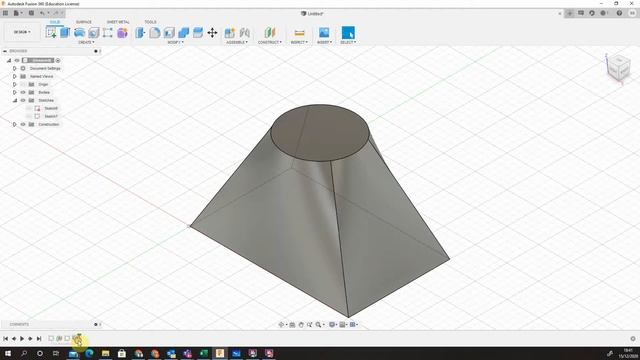This screenshot has width=640, height=360.
Task: Activate the root component radio button
Action: click(x=58, y=60)
